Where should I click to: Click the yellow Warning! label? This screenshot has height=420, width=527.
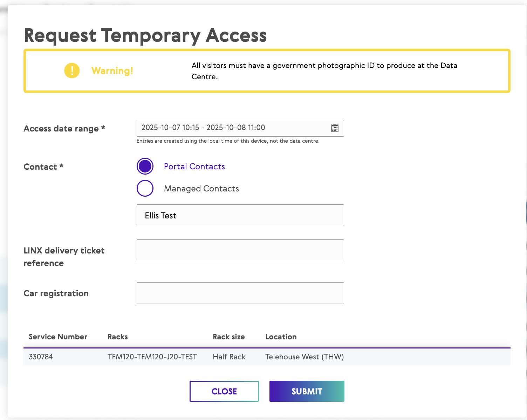(x=112, y=71)
